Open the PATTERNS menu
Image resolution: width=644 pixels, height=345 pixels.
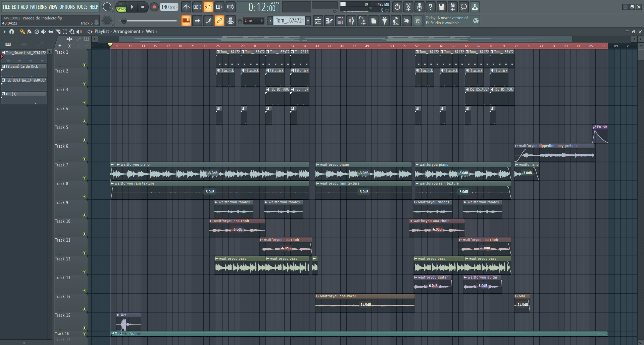[38, 7]
